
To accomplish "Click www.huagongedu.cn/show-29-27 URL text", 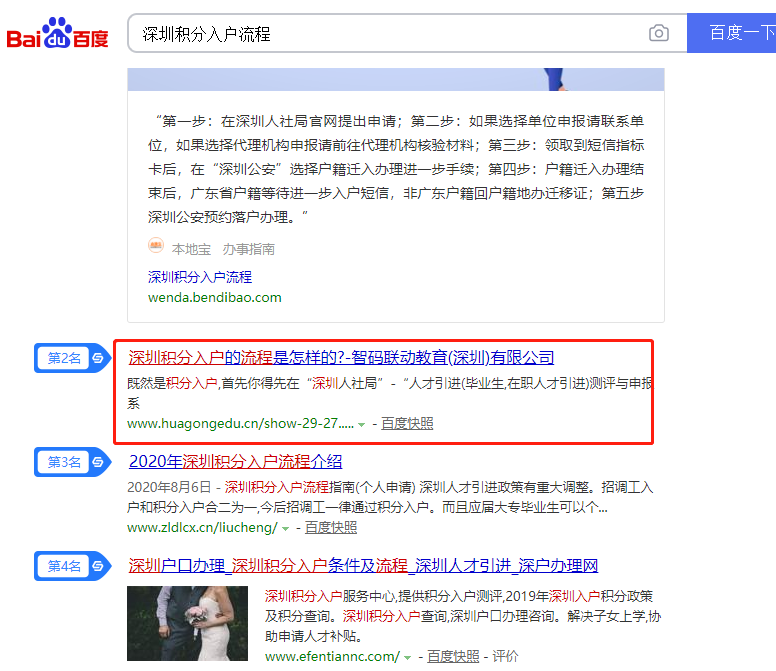I will point(241,424).
